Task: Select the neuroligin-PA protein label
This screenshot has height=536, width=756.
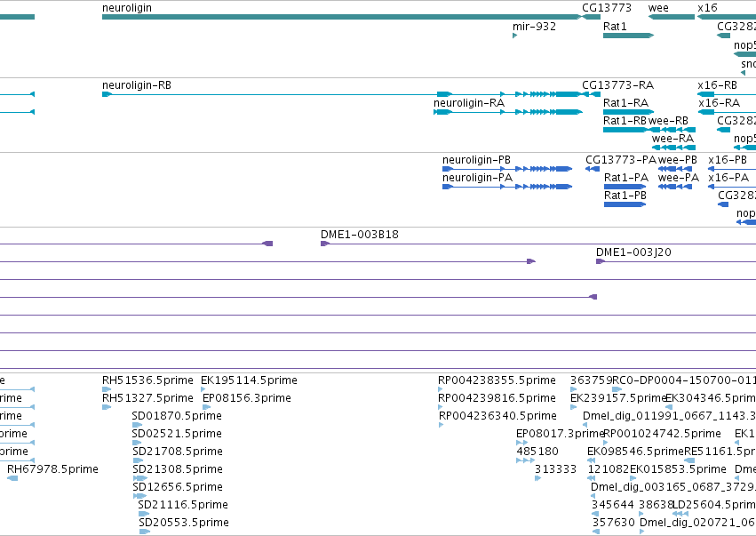Action: (x=477, y=178)
